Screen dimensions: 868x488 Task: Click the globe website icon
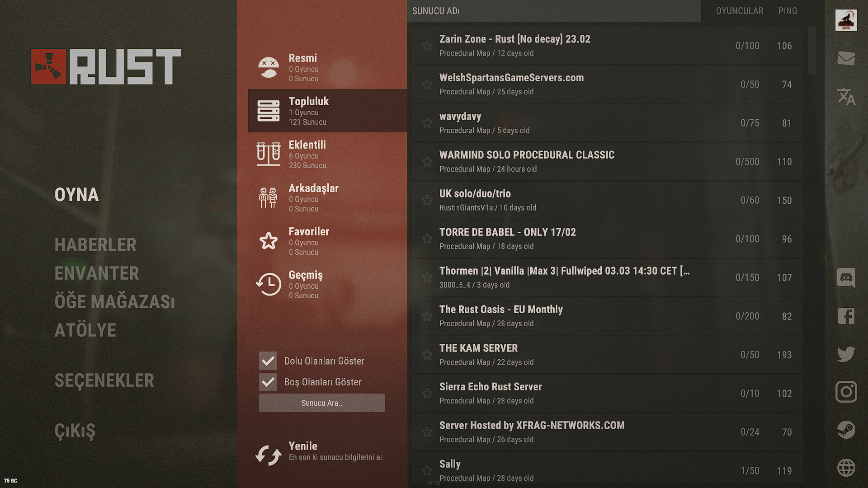tap(846, 468)
